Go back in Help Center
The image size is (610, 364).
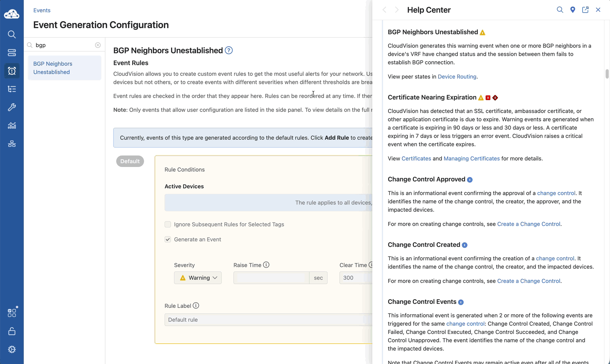[384, 10]
